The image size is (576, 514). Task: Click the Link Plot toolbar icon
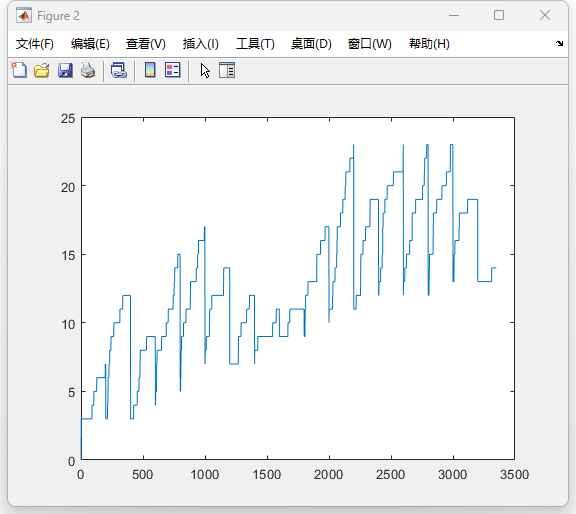[x=119, y=70]
